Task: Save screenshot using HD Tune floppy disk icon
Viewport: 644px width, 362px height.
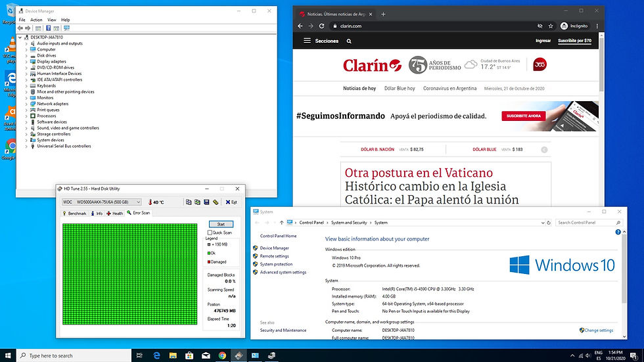Action: (206, 202)
